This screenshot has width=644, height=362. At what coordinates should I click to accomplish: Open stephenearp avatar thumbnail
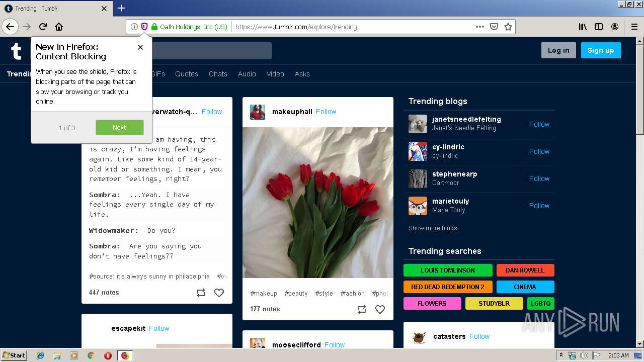click(x=418, y=178)
